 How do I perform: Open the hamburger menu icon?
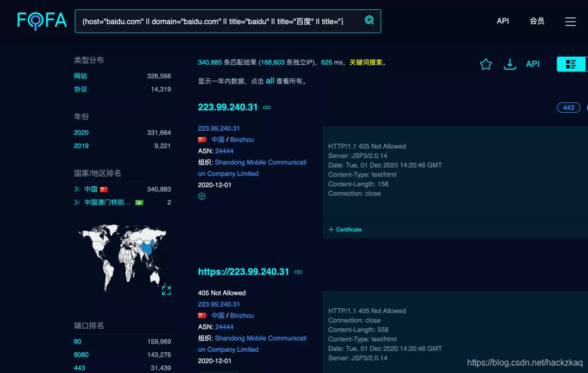click(x=570, y=21)
